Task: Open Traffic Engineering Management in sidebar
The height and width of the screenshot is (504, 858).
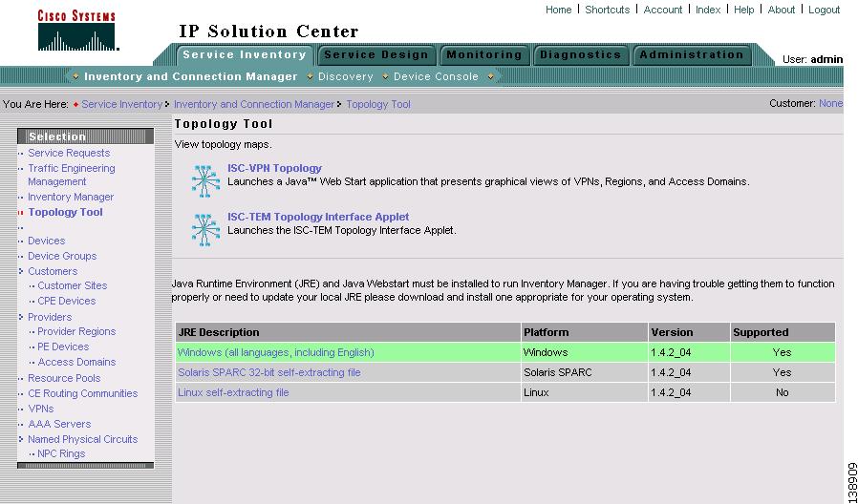Action: (72, 175)
